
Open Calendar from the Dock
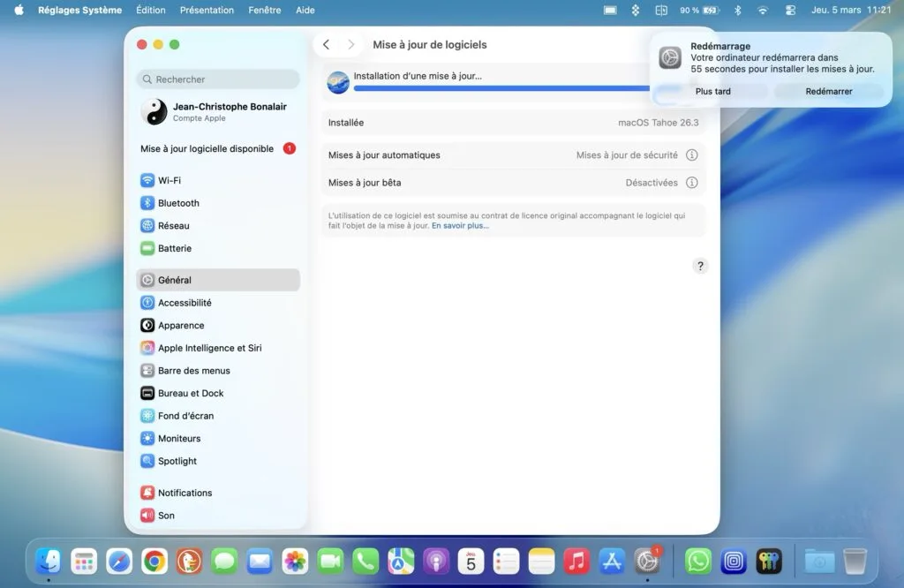[x=471, y=561]
